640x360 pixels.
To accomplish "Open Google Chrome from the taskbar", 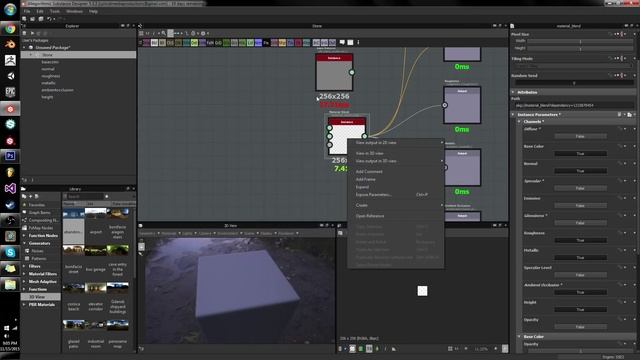I will coord(10,29).
